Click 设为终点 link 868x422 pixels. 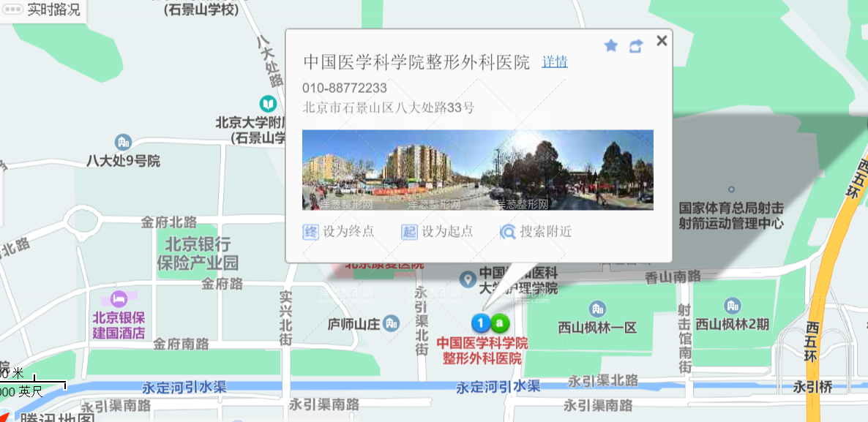(x=349, y=232)
